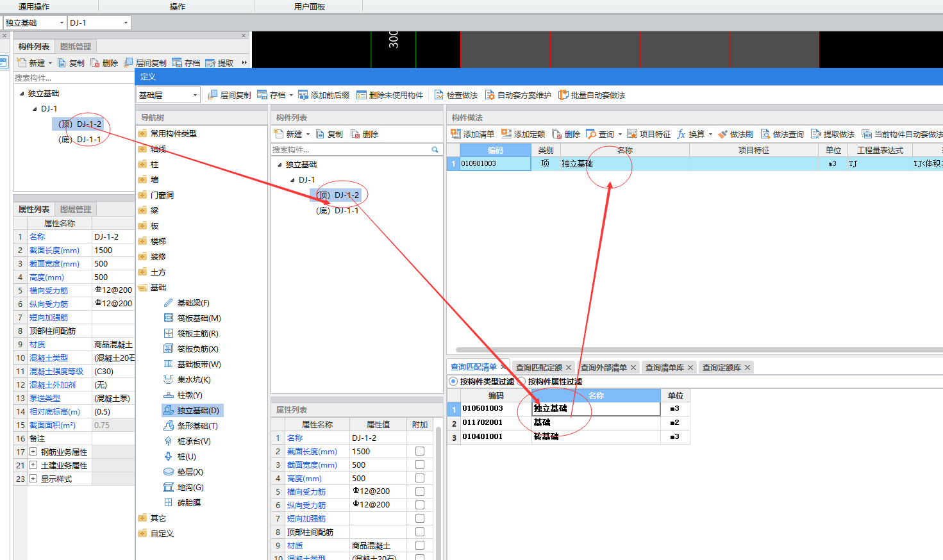Switch to 查询外部清单 tab
This screenshot has width=943, height=560.
click(603, 367)
